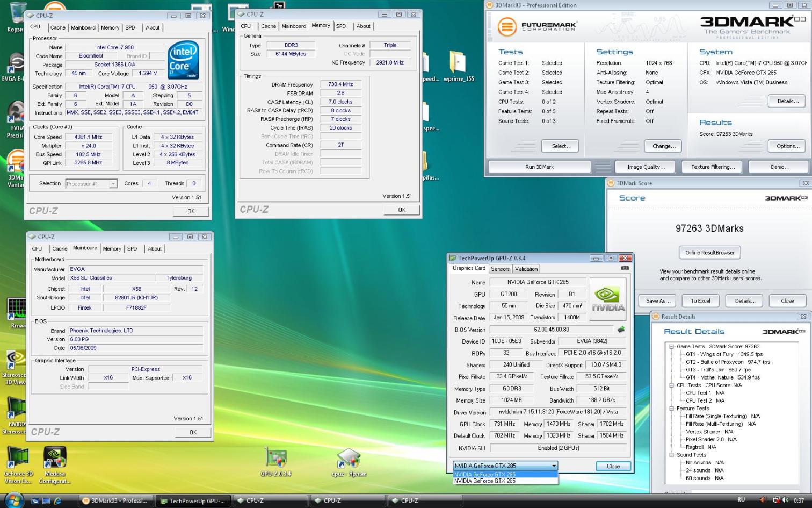
Task: Click the GPU-Z screenshot camera icon
Action: 625,268
